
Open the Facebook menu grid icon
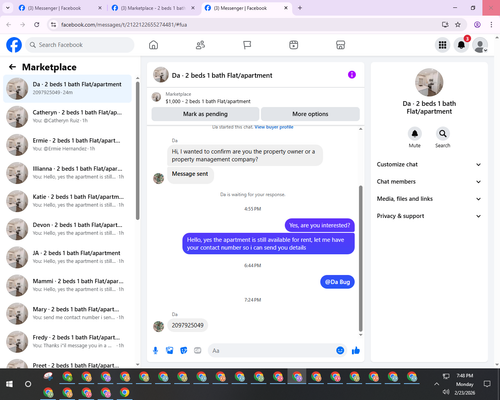click(x=442, y=45)
